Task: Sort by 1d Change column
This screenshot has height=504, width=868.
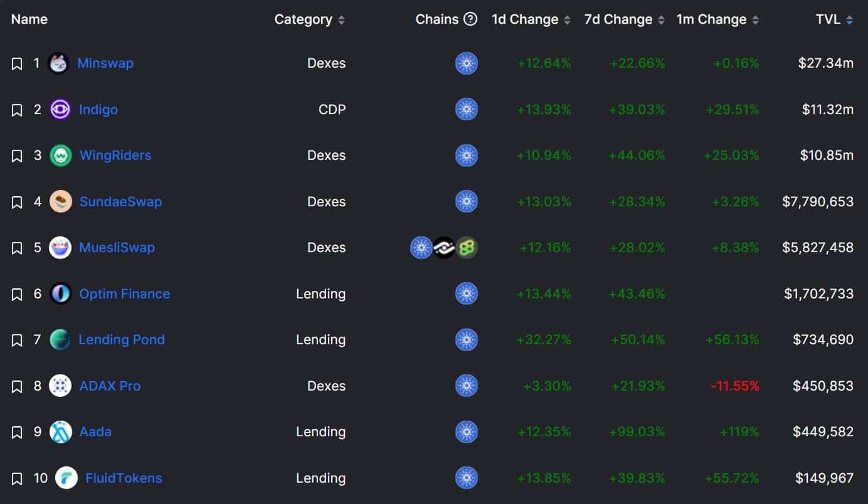Action: (x=531, y=19)
